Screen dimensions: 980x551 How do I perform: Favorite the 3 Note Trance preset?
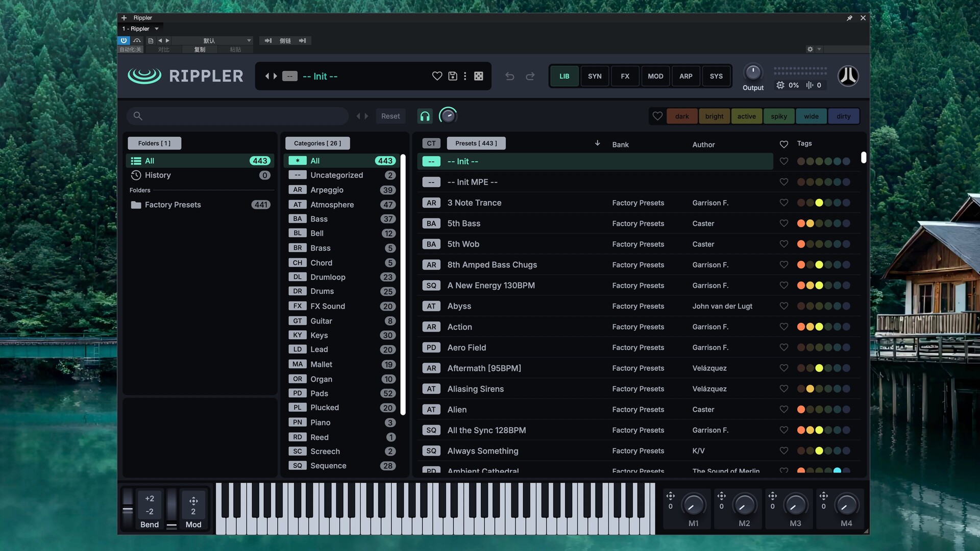[784, 203]
